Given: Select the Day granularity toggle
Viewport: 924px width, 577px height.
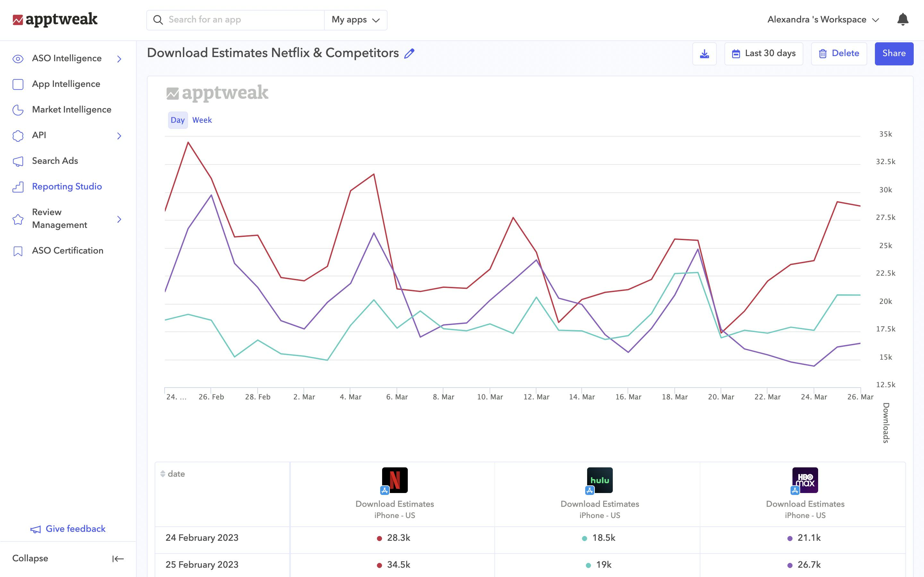Looking at the screenshot, I should [x=177, y=120].
